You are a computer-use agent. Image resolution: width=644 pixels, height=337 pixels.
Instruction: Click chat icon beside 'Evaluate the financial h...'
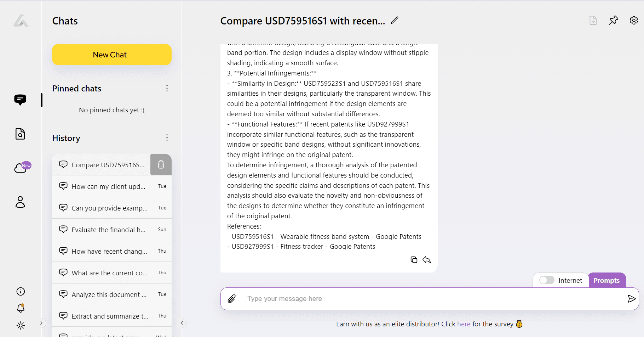coord(63,229)
